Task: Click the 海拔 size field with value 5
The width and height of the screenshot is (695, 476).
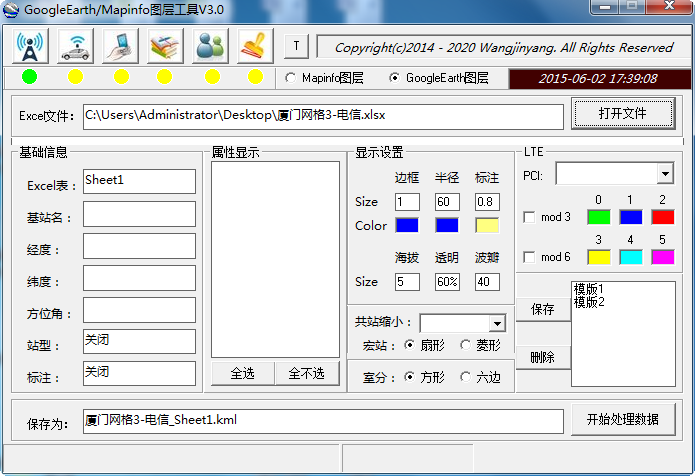Action: pyautogui.click(x=407, y=282)
